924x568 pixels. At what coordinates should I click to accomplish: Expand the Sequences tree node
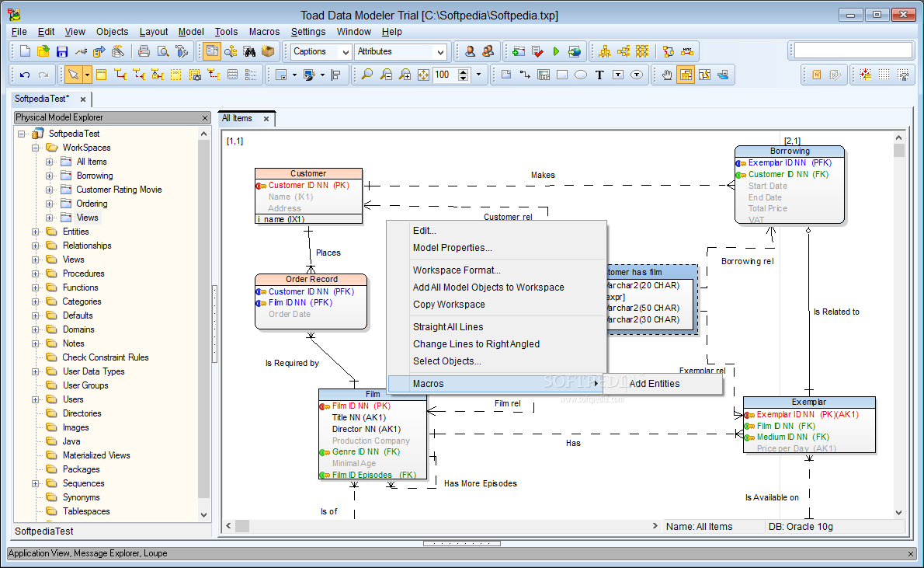tap(36, 483)
